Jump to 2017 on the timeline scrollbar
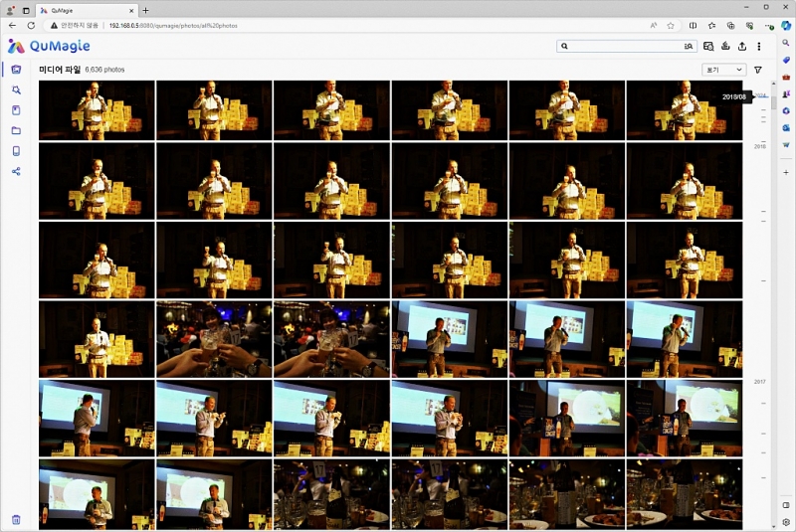 tap(760, 382)
